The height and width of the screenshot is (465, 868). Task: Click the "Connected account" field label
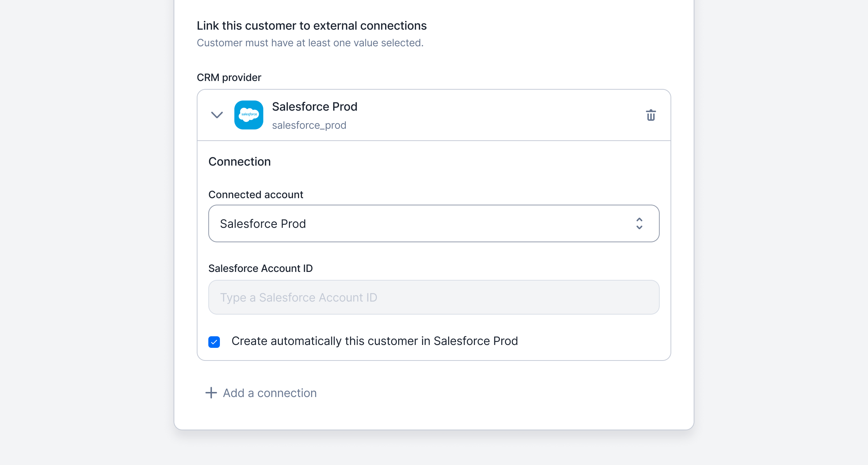[x=256, y=195]
